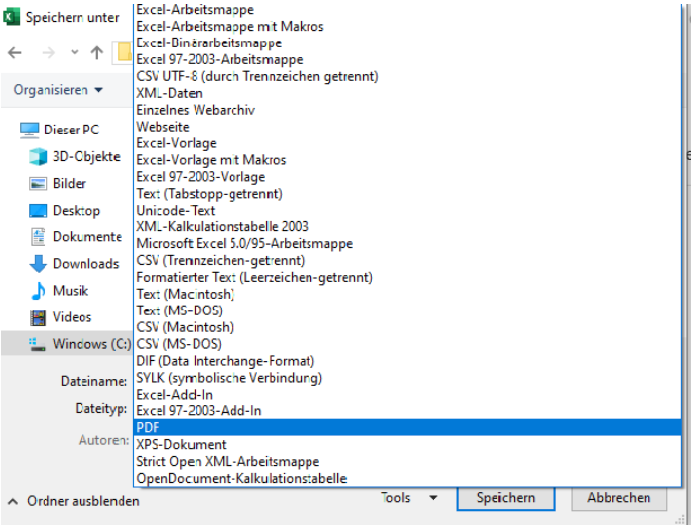This screenshot has height=525, width=691.
Task: Pick CSV UTF-8 (durch Trennzeichen getrennt)
Action: (x=407, y=76)
